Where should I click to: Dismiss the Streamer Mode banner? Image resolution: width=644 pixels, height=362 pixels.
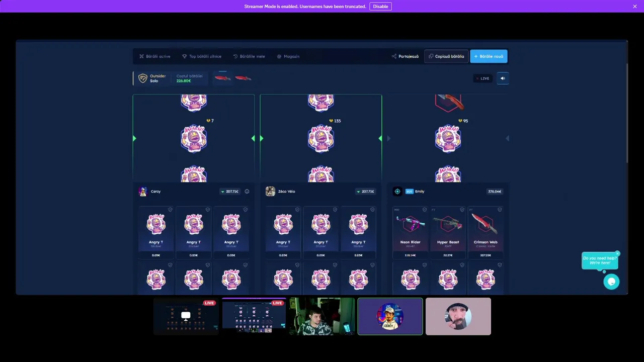635,7
